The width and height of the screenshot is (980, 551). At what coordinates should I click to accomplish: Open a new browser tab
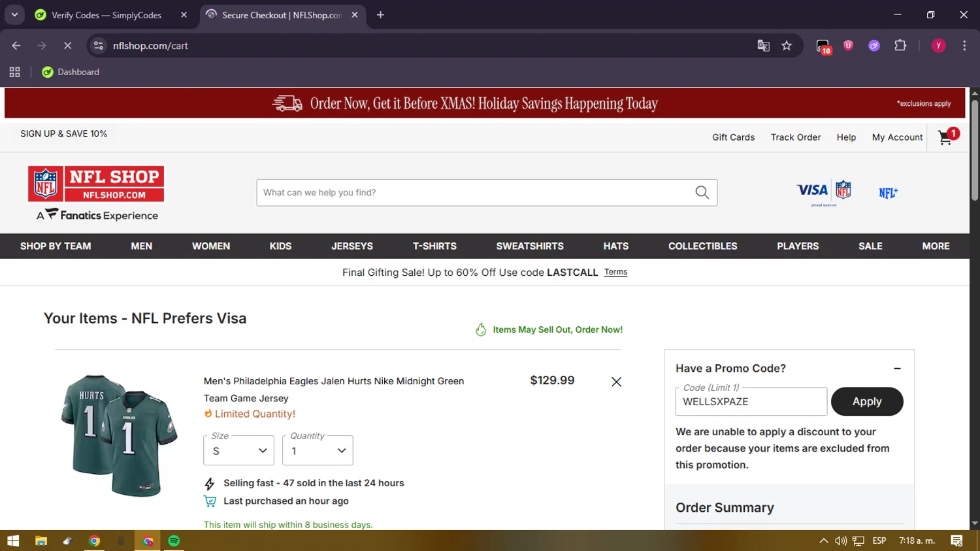click(380, 15)
